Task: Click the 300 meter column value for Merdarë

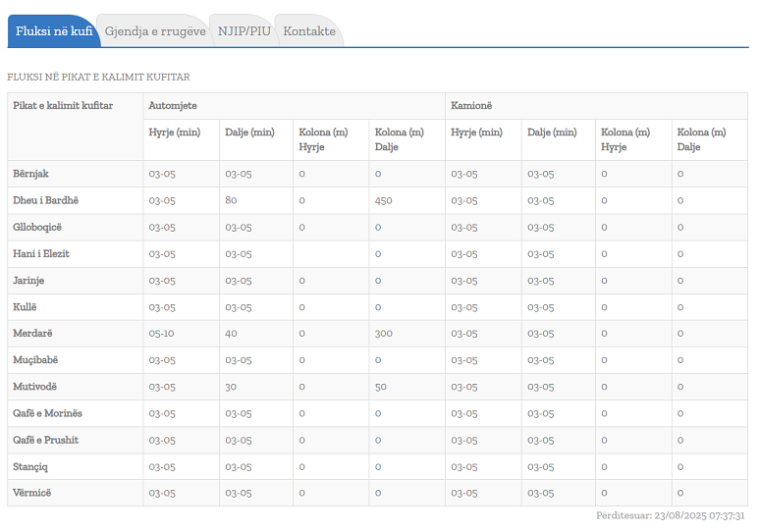Action: coord(383,333)
